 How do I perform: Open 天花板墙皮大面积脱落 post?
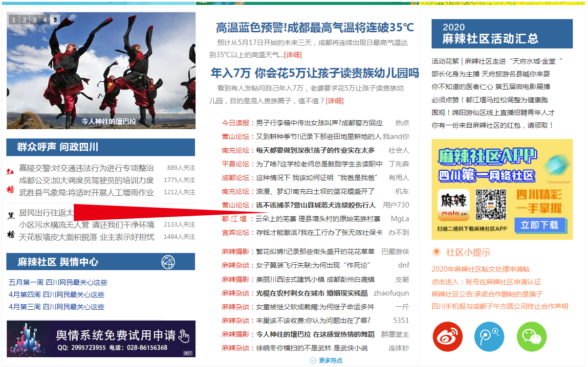(x=87, y=237)
